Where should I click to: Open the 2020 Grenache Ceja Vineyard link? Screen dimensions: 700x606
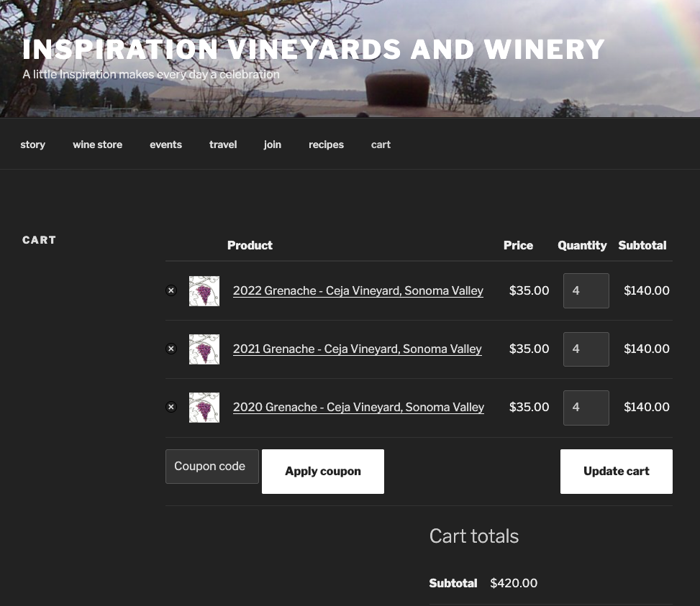pos(358,407)
